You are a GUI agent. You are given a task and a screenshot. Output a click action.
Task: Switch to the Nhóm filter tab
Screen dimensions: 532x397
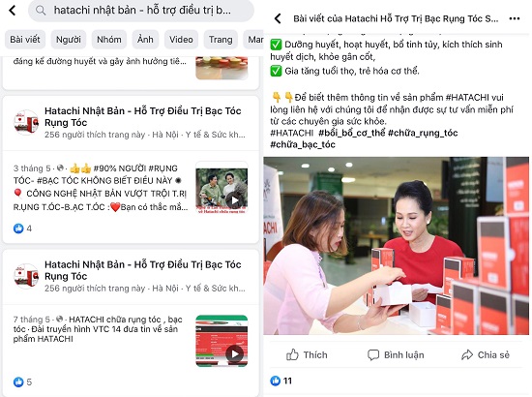109,40
